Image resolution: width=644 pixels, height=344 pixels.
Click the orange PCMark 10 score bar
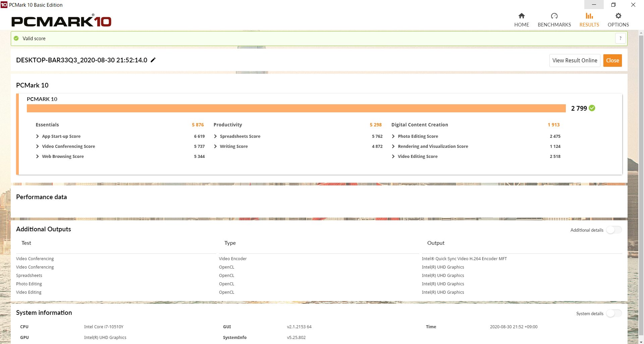pyautogui.click(x=296, y=108)
